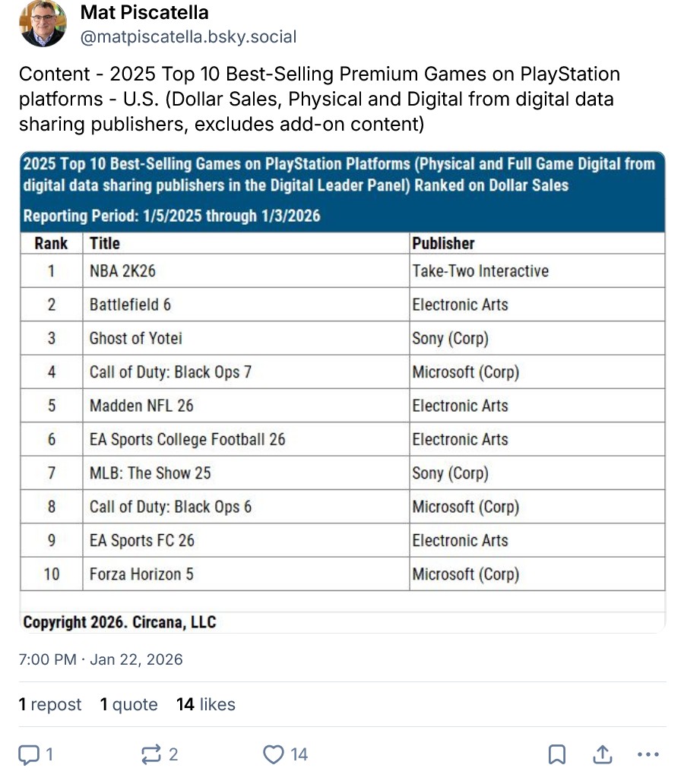Viewport: 684px width, 784px height.
Task: Click the NBA 2K26 row in chart
Action: click(122, 271)
